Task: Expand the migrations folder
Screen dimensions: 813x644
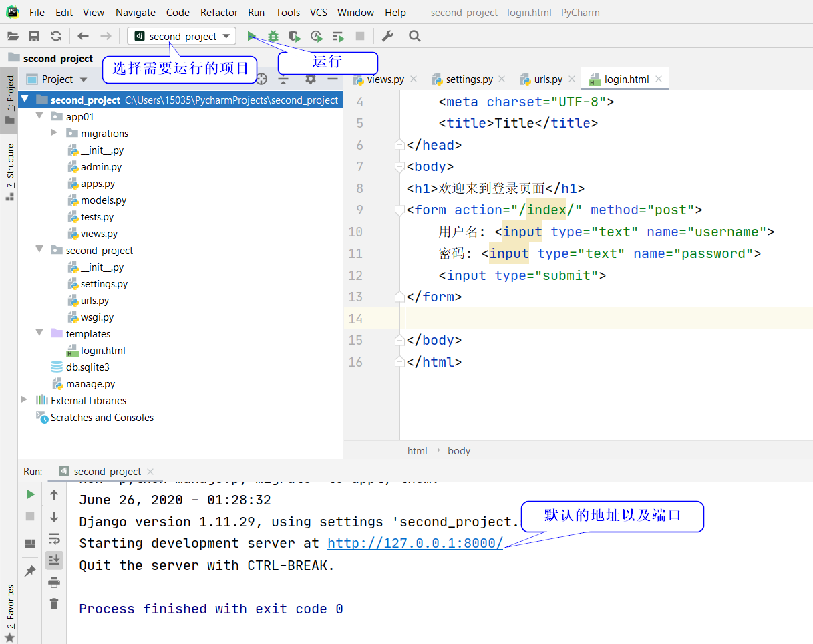Action: tap(55, 133)
